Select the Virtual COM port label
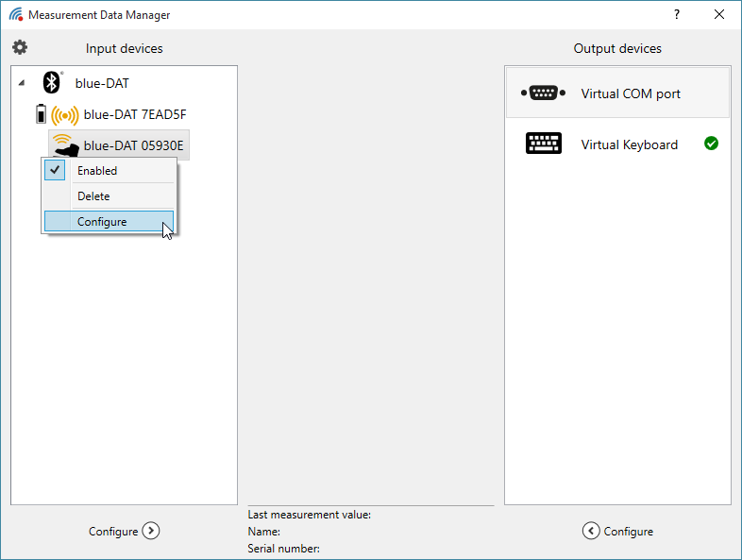Viewport: 742px width, 560px height. coord(631,93)
